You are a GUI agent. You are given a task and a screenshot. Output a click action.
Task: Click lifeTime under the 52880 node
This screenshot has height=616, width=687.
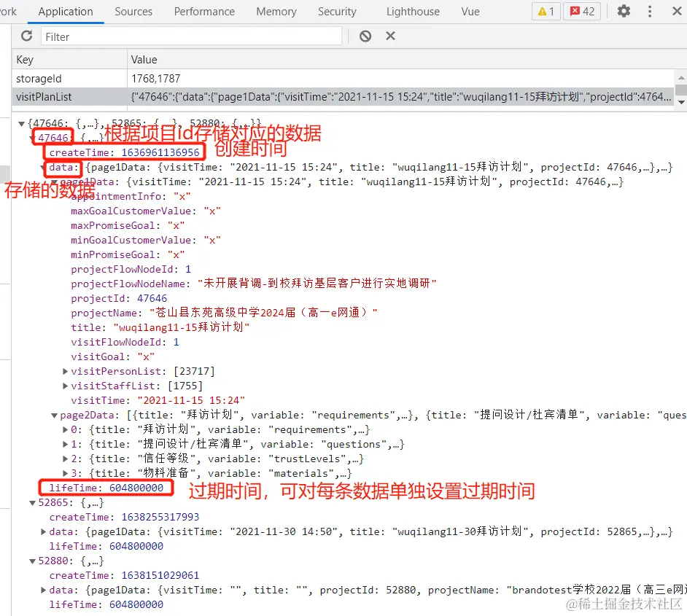pos(106,604)
